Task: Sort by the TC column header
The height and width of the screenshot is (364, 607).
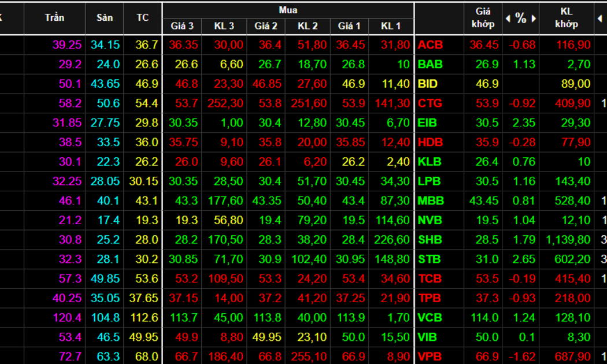Action: [x=142, y=17]
